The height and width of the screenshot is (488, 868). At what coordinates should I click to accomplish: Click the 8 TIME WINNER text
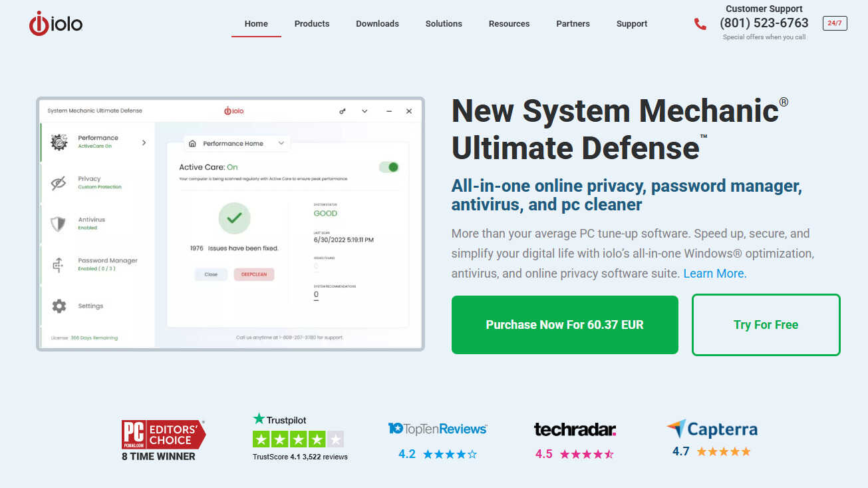[158, 457]
